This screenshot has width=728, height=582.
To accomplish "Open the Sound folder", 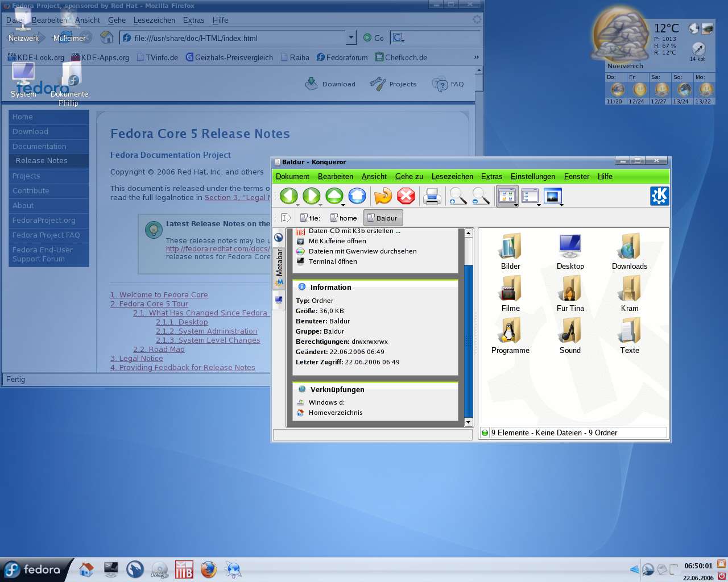I will (570, 336).
